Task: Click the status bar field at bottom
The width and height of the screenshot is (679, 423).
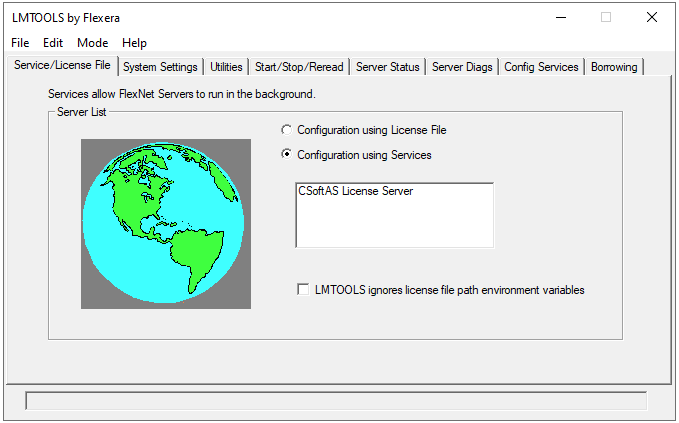Action: tap(335, 400)
